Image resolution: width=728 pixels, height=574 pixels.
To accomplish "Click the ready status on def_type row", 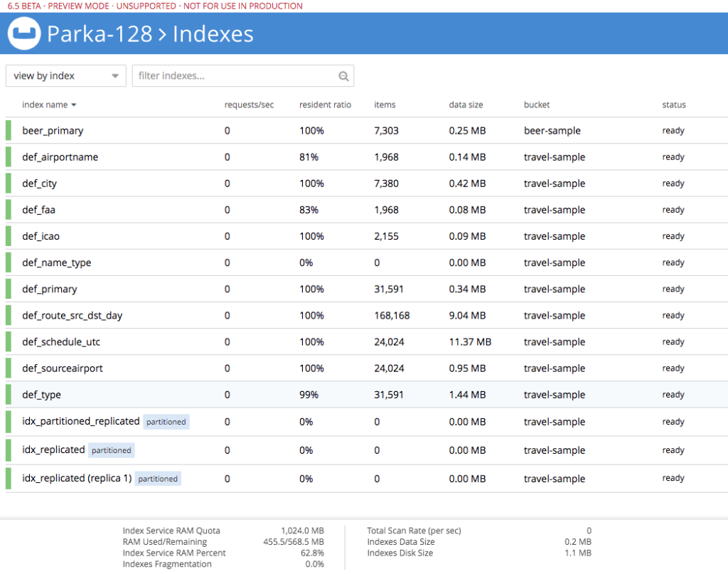I will pos(673,394).
